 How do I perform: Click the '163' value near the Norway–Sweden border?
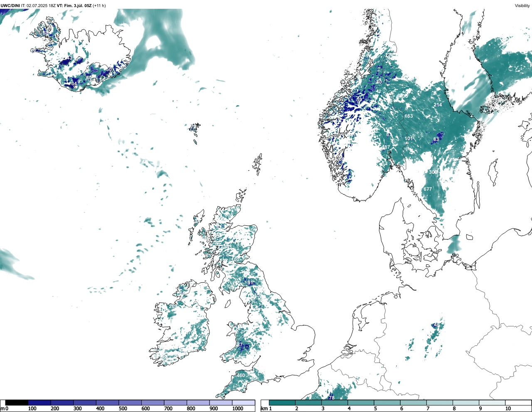[409, 116]
